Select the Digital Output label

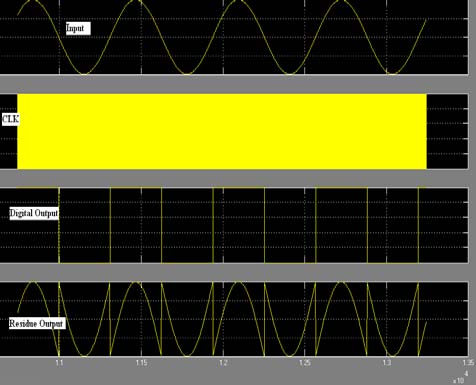click(34, 213)
